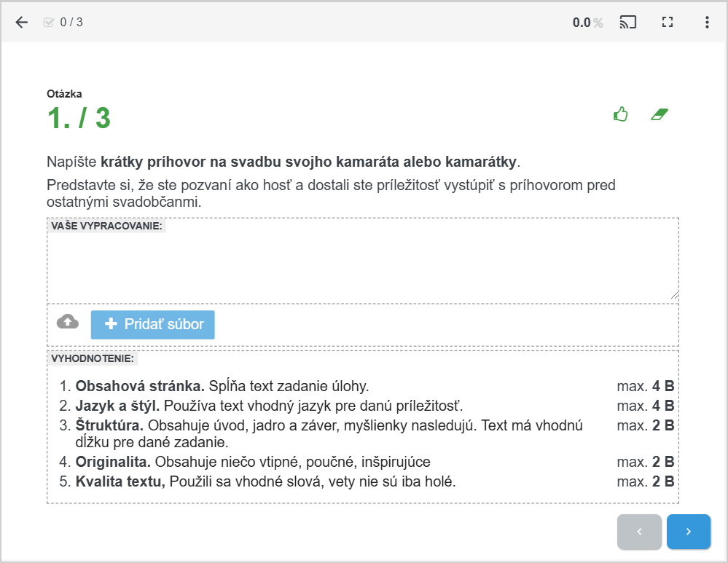Click the text area resize handle
Image resolution: width=728 pixels, height=563 pixels.
[x=675, y=295]
